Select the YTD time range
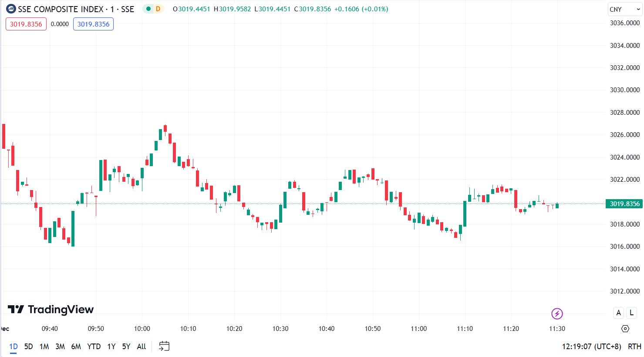 tap(94, 347)
